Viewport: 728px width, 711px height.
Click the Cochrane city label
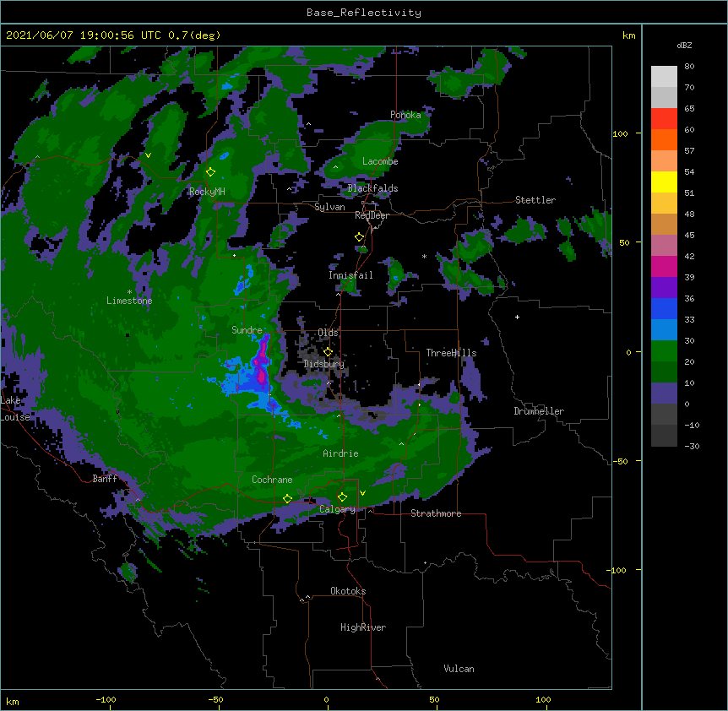point(272,480)
